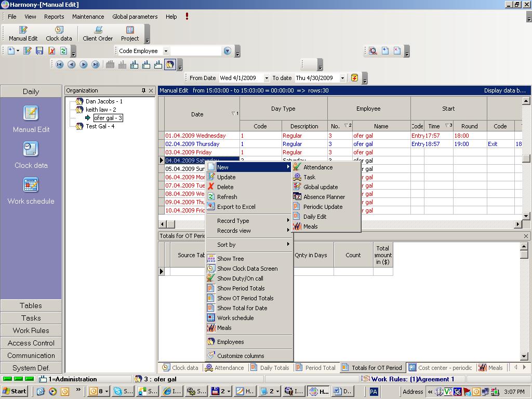Click the last record navigation arrow
Viewport: 532px width, 399px height.
(x=96, y=65)
